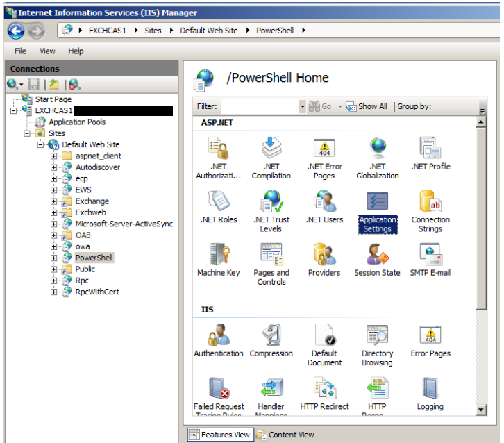Viewport: 504px width, 443px height.
Task: Click in the Filter text field
Action: (260, 106)
